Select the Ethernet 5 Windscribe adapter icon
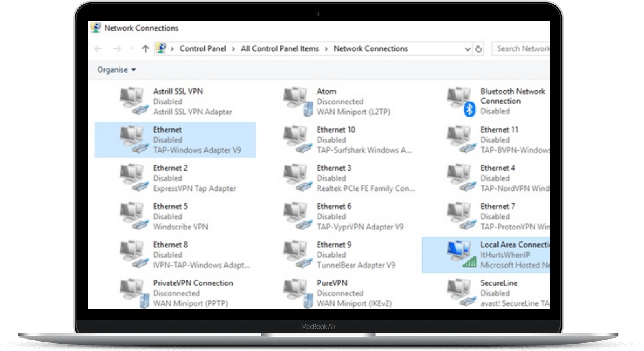Screen dimensions: 644x351 click(x=134, y=216)
